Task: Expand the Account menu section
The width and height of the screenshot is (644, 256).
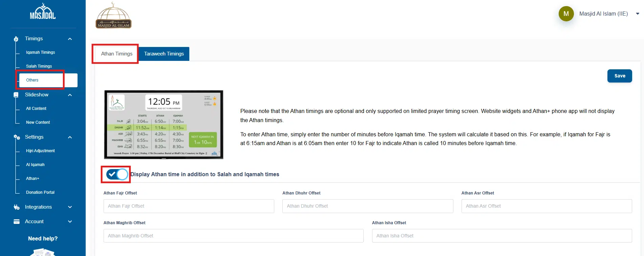Action: pyautogui.click(x=70, y=222)
